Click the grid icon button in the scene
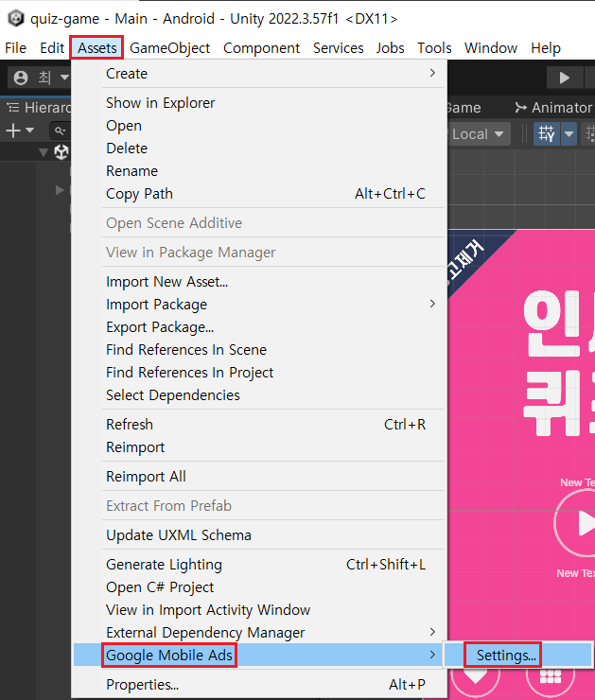Viewport: 595px width, 700px height. click(x=551, y=678)
